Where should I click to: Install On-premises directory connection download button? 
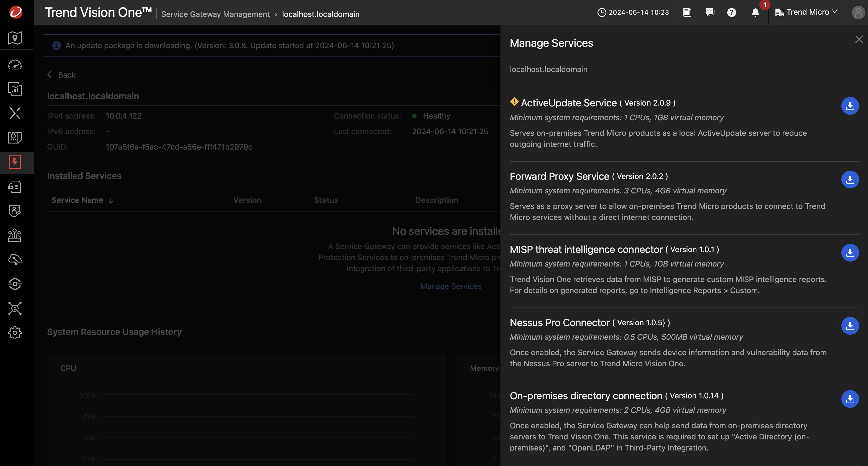click(x=850, y=399)
